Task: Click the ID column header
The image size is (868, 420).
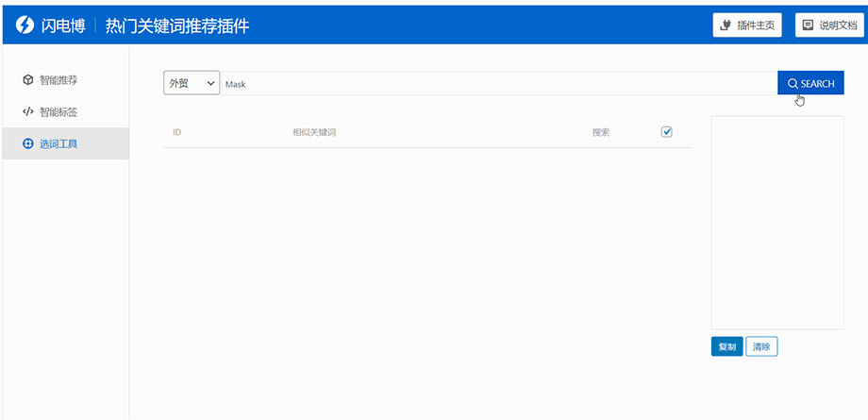Action: [176, 132]
